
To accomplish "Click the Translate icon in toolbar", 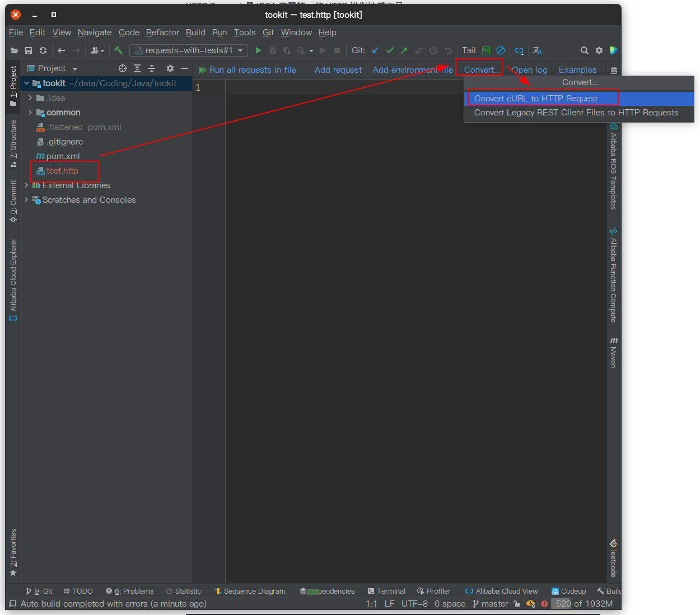I will pos(538,50).
